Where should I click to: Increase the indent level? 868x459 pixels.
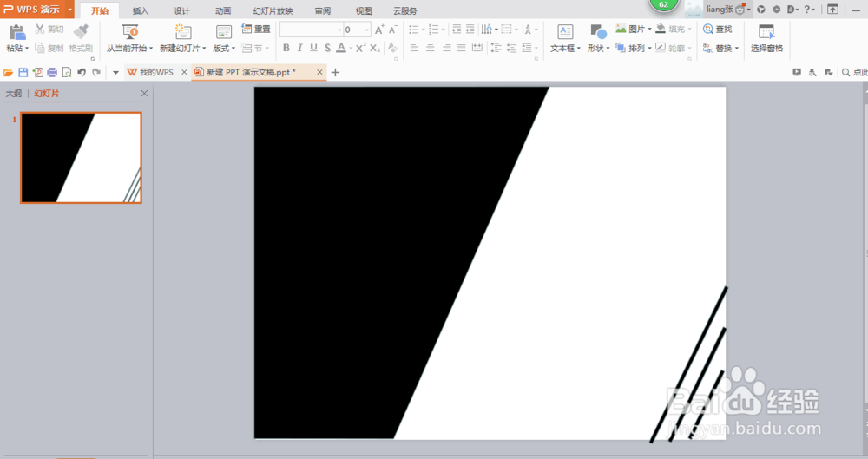click(470, 30)
